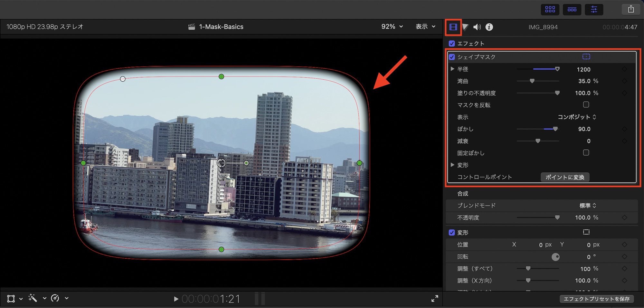The height and width of the screenshot is (308, 644).
Task: Click the ポイントに変換 button
Action: [565, 177]
